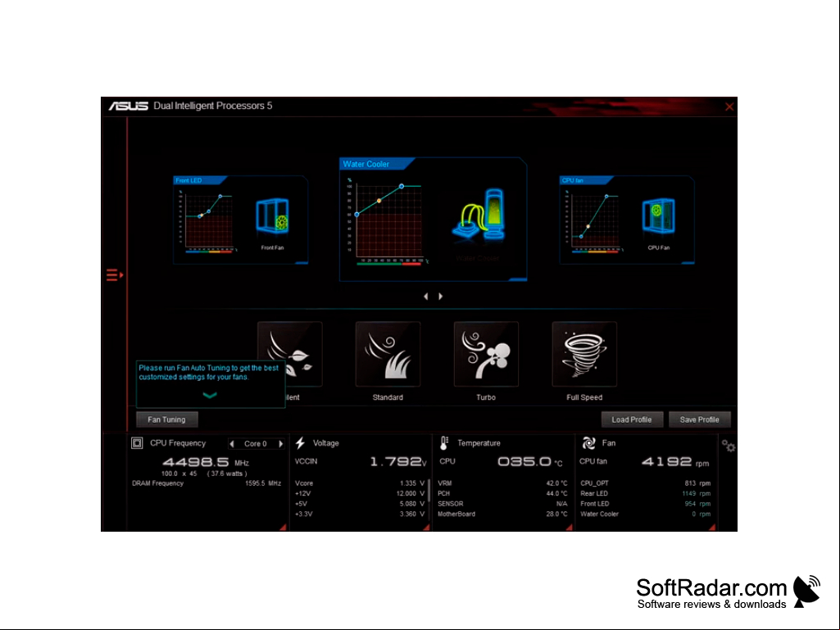Click the Water Cooler 0 rpm row
The image size is (840, 630).
[646, 514]
